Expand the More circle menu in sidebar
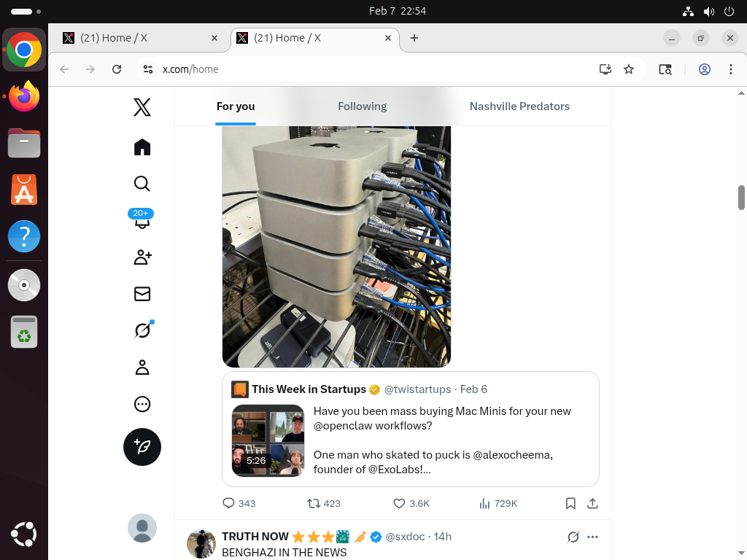This screenshot has height=560, width=747. click(142, 404)
